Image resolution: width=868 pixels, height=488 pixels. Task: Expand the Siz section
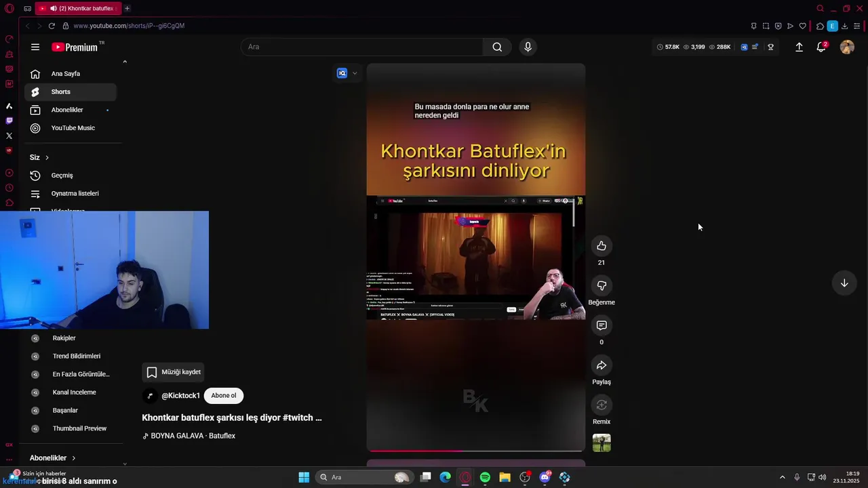coord(39,157)
